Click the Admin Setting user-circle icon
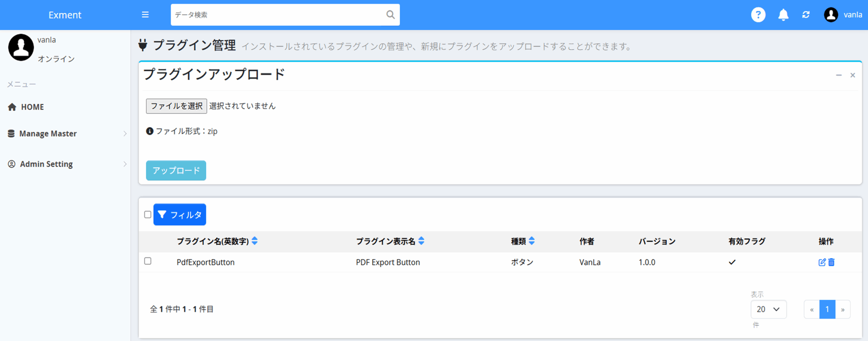The image size is (868, 341). click(x=12, y=164)
